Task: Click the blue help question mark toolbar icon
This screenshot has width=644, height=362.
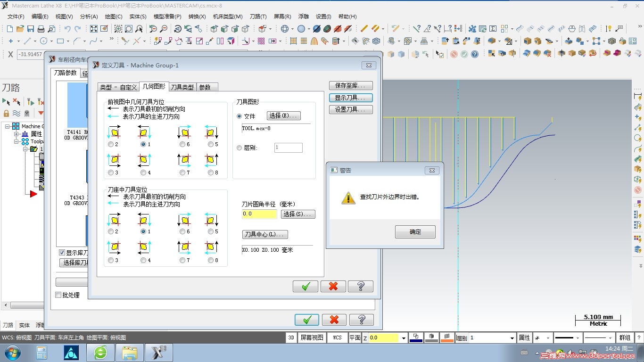Action: coord(475,54)
